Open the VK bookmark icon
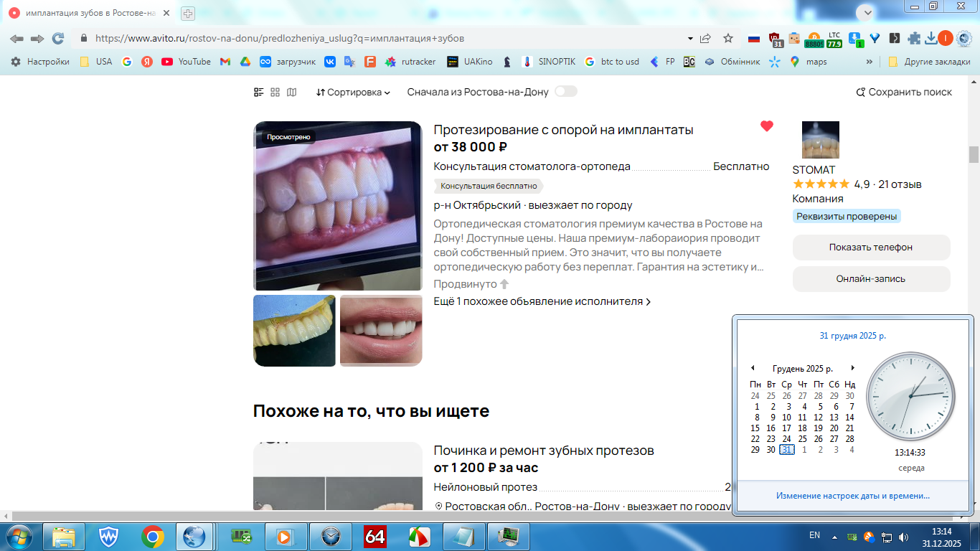Viewport: 980px width, 551px height. point(330,62)
